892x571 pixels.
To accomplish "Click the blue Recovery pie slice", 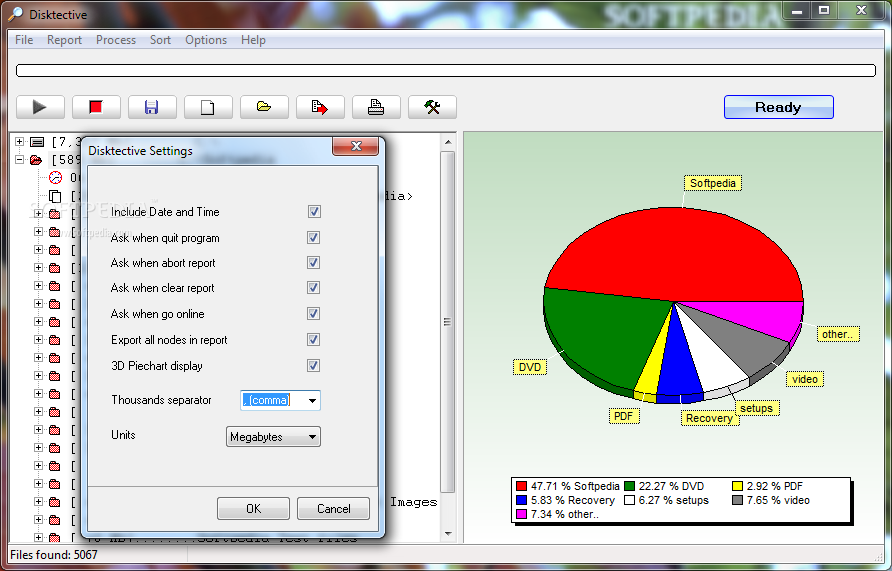I will coord(678,364).
